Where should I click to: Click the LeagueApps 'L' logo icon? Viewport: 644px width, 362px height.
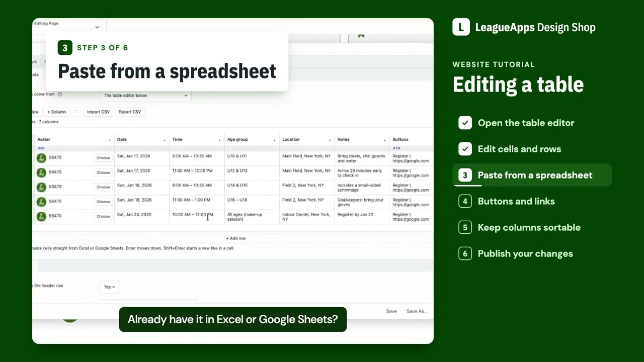point(461,27)
